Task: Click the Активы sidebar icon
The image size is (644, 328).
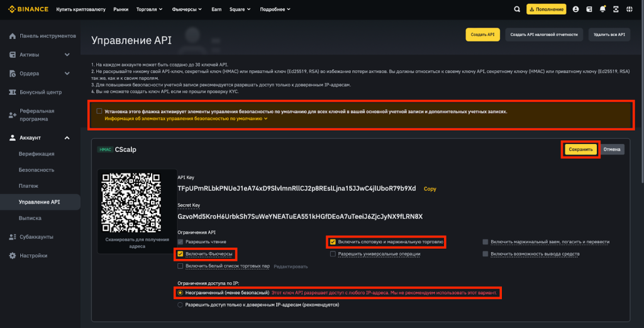Action: [13, 55]
